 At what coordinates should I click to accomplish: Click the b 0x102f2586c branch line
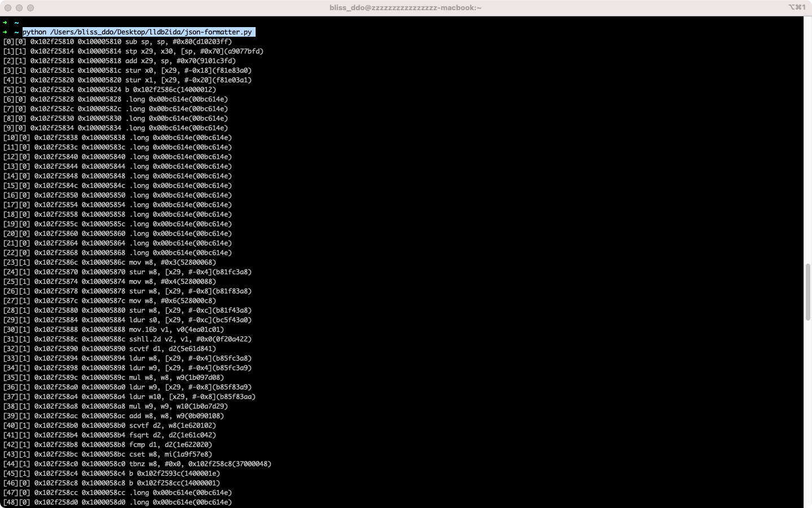tap(109, 90)
